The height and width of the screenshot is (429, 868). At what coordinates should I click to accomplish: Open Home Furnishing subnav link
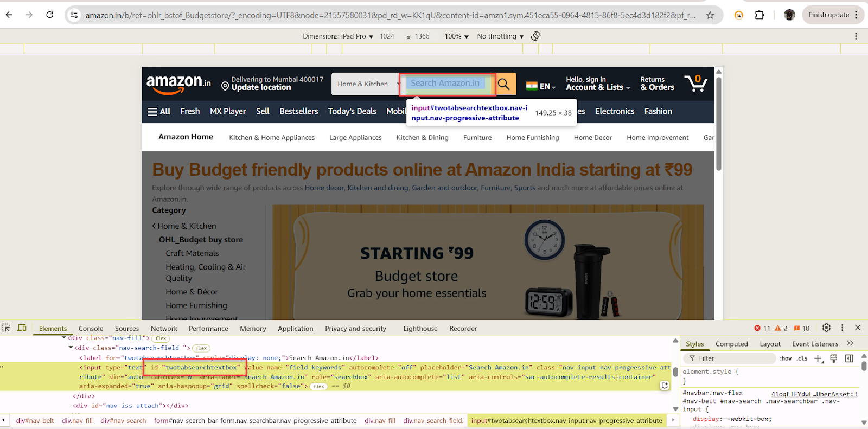coord(533,138)
